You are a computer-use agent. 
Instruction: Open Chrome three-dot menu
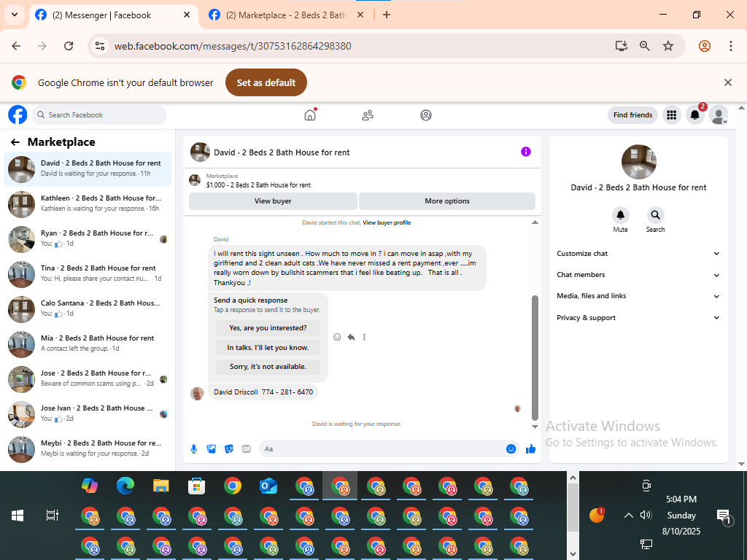coord(731,46)
